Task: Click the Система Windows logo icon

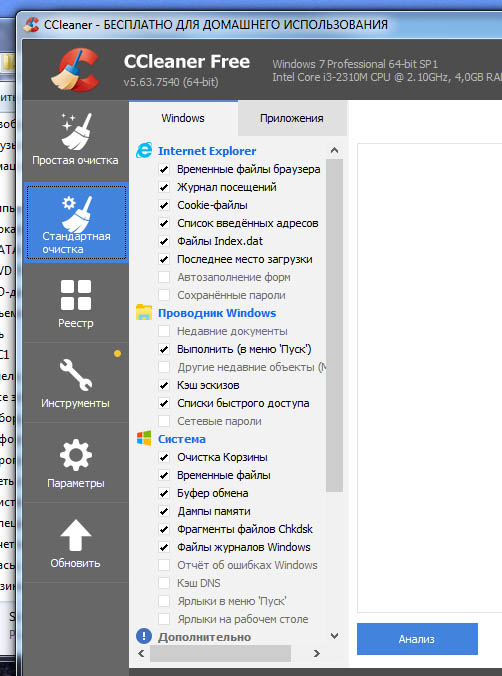Action: [144, 438]
